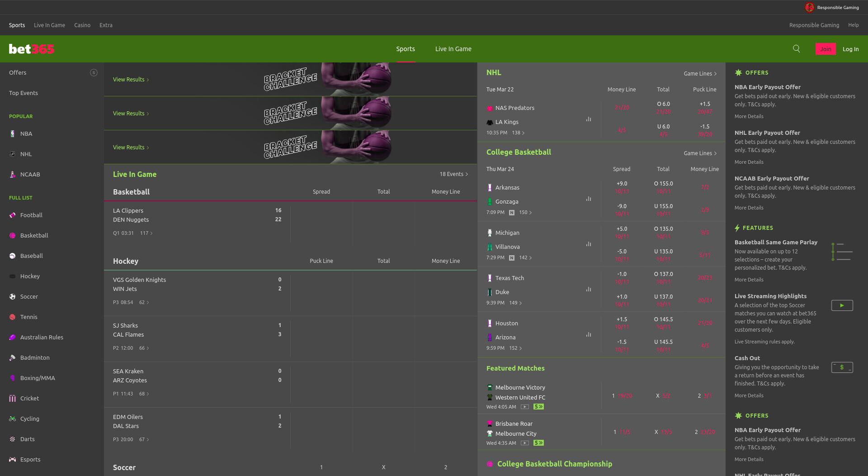This screenshot has height=476, width=868.
Task: Click the Esports controller icon
Action: 13,460
